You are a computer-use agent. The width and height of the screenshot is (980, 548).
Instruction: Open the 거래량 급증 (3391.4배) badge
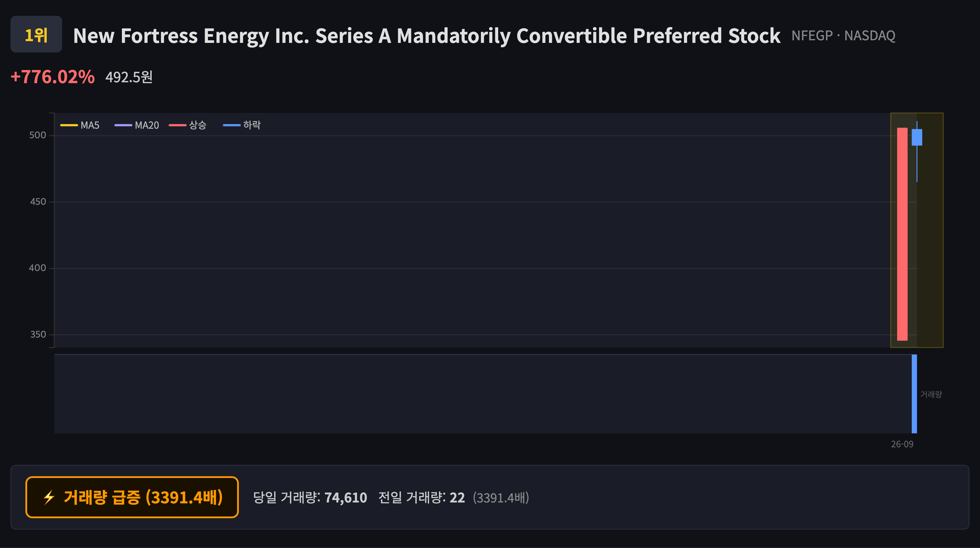click(132, 497)
